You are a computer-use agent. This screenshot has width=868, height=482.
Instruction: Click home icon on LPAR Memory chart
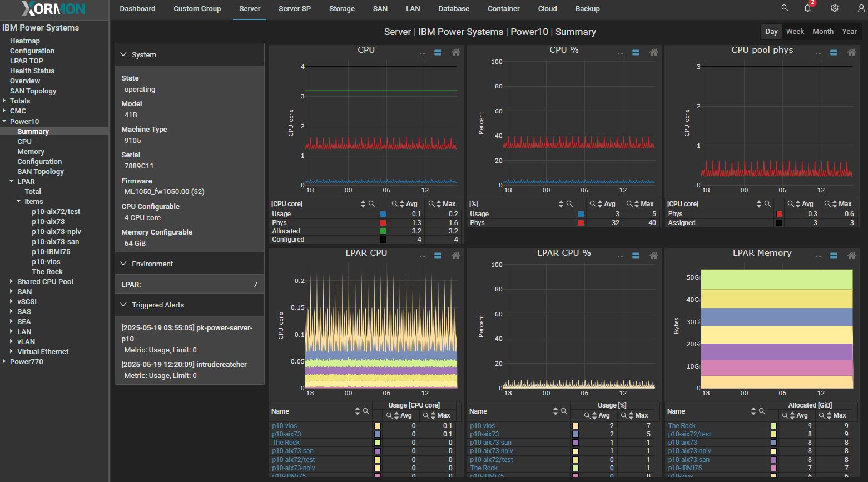click(x=851, y=255)
